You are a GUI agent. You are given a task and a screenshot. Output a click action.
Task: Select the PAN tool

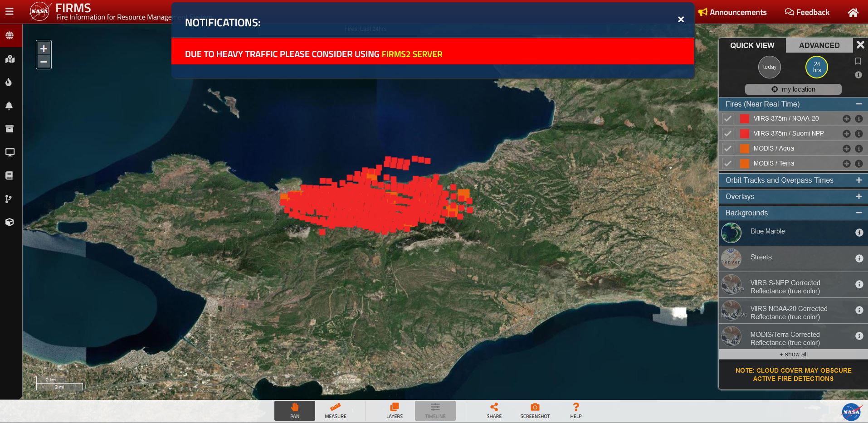295,411
